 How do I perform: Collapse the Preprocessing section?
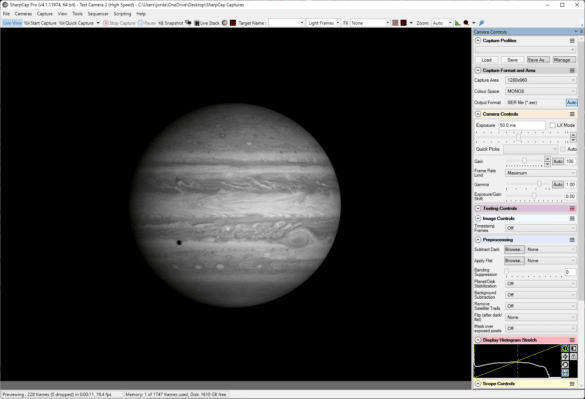click(478, 240)
